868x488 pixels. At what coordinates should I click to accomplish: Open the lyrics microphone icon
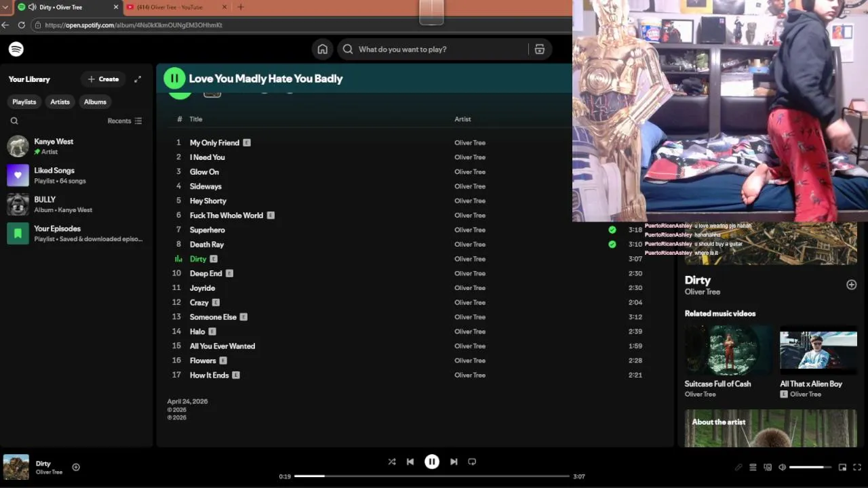(738, 467)
